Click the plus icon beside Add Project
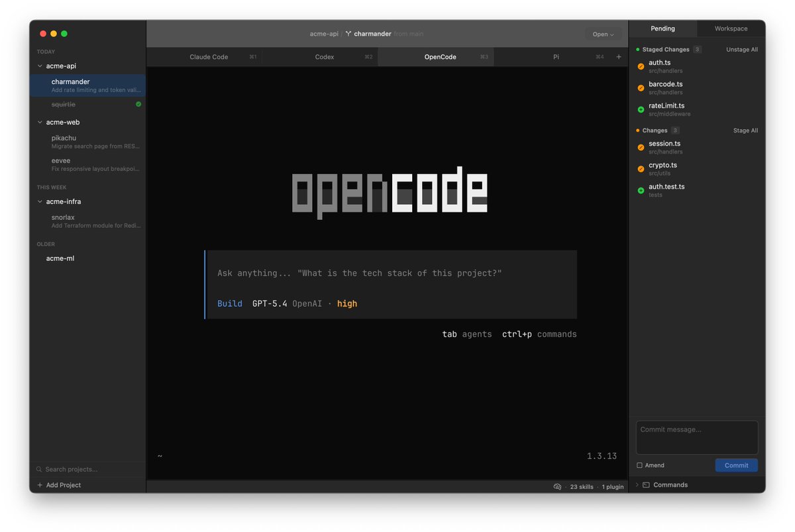 coord(40,485)
